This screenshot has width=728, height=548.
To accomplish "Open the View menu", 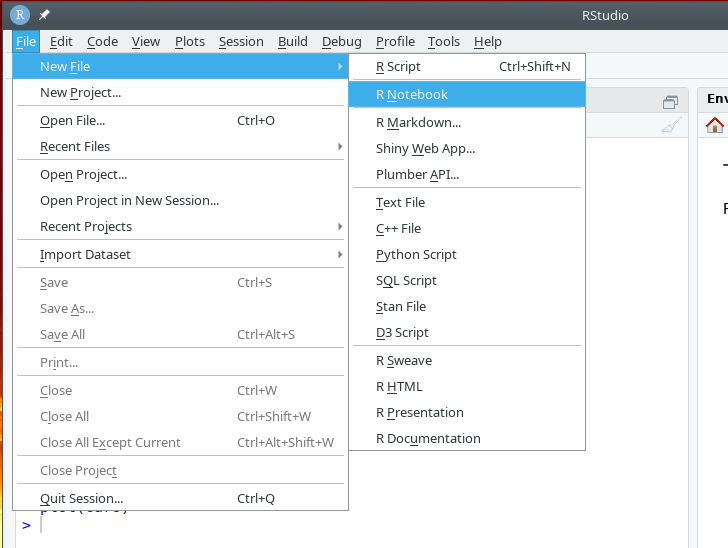I will click(x=146, y=42).
